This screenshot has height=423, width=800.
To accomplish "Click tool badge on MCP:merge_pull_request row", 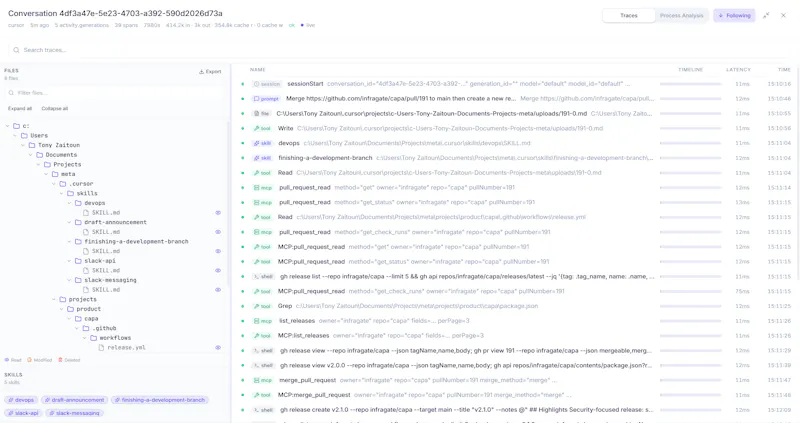I will coord(262,395).
